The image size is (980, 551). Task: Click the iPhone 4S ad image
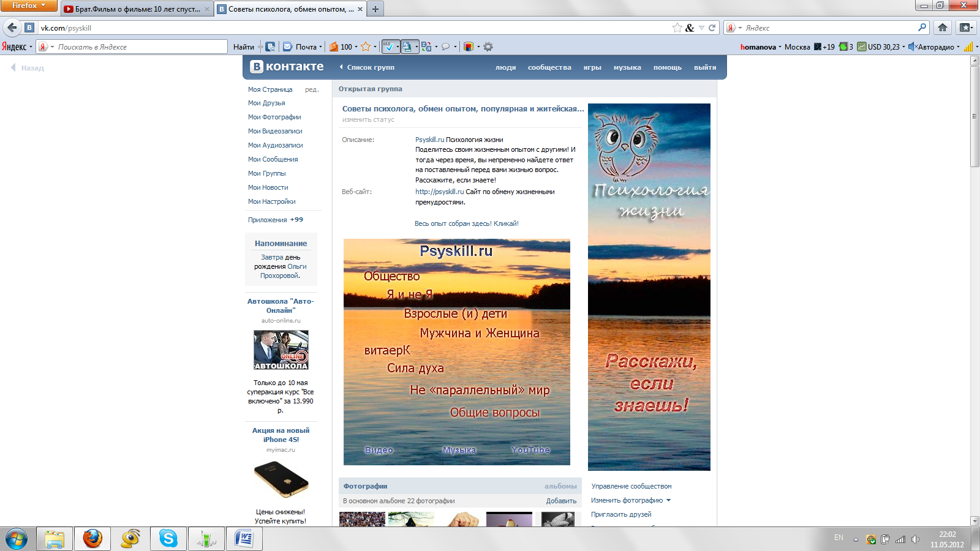(x=281, y=479)
